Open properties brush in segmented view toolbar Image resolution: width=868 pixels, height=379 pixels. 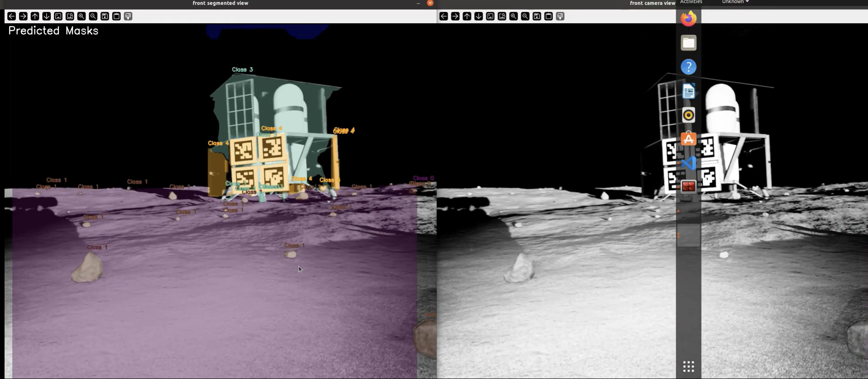coord(128,16)
